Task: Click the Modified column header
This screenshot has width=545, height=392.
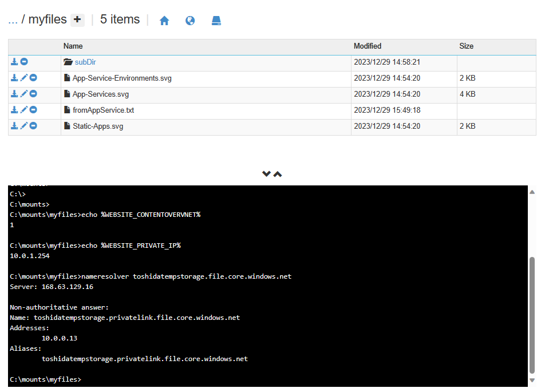Action: (x=368, y=46)
